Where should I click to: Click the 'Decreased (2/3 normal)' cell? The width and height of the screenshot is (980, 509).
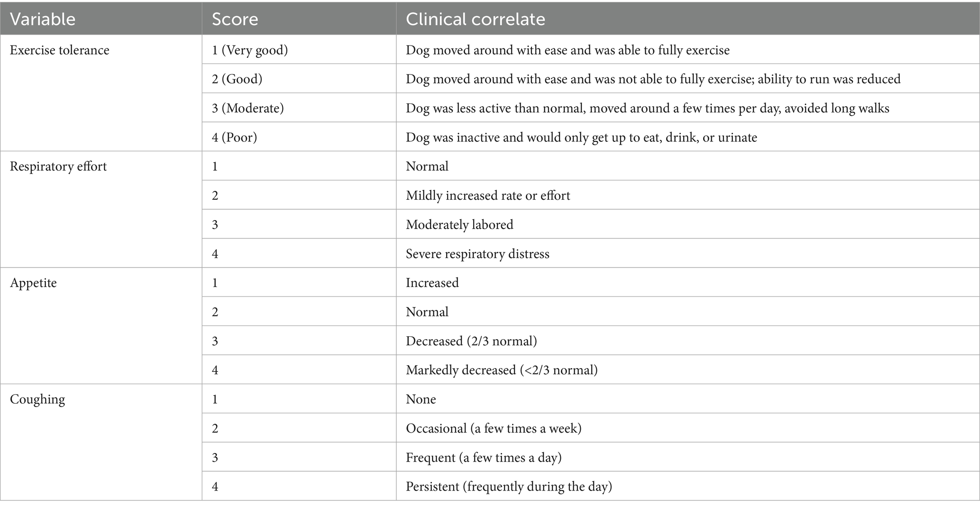pos(471,341)
